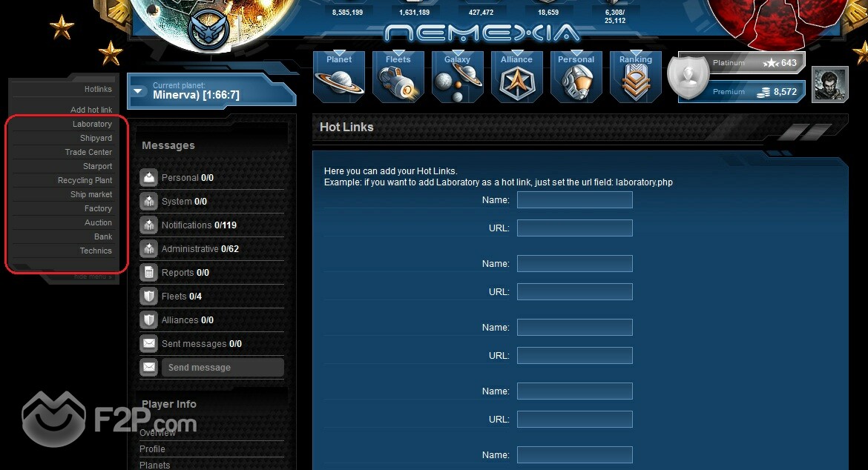
Task: Open the Fleets spaceship icon
Action: pos(398,77)
